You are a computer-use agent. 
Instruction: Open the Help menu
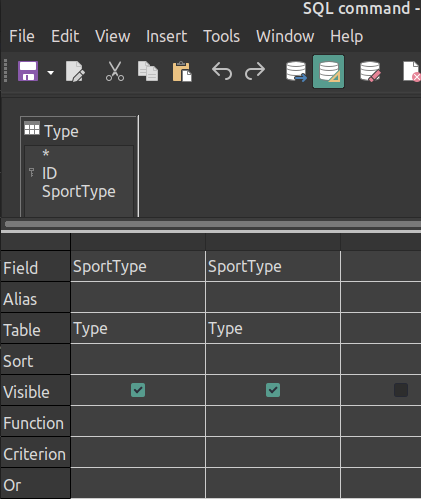click(347, 36)
